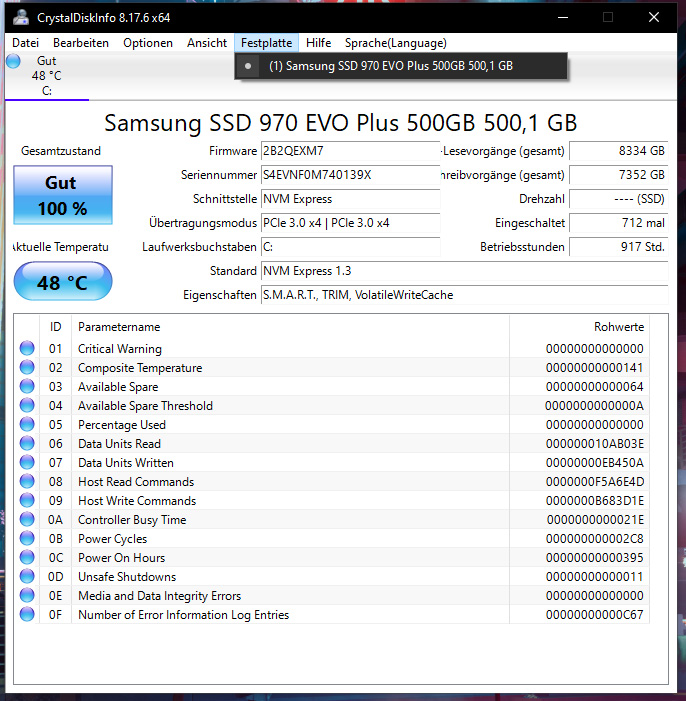Select the Controller Busy Time parameter name

(x=132, y=520)
